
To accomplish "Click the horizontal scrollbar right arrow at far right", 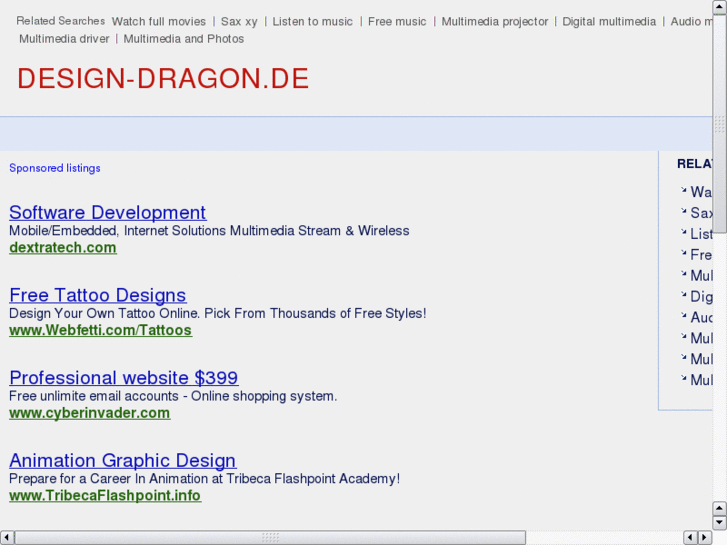I will (x=705, y=538).
